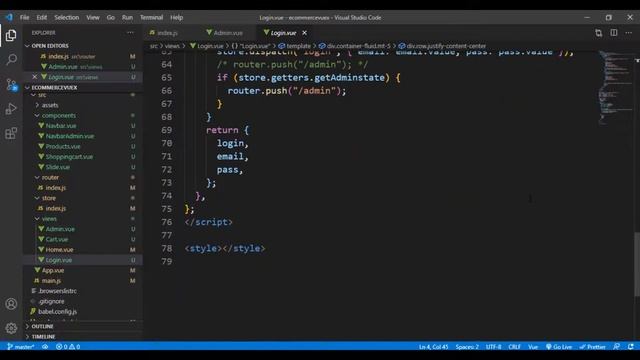The image size is (640, 360).
Task: Click Spaces: 2 indentation setting
Action: (x=467, y=347)
